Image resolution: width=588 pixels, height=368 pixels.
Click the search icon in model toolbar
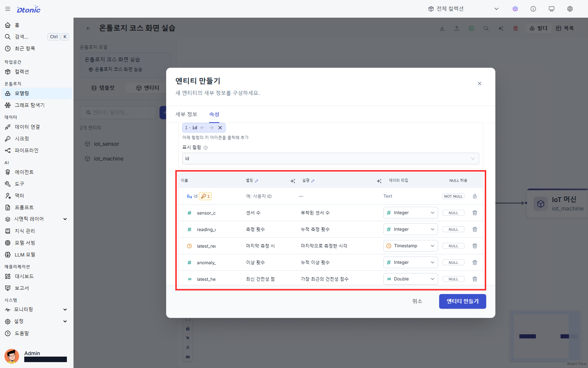(x=486, y=28)
